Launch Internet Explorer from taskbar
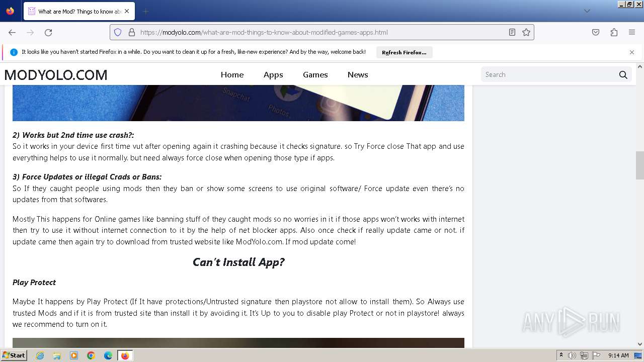This screenshot has height=362, width=644. (x=40, y=355)
